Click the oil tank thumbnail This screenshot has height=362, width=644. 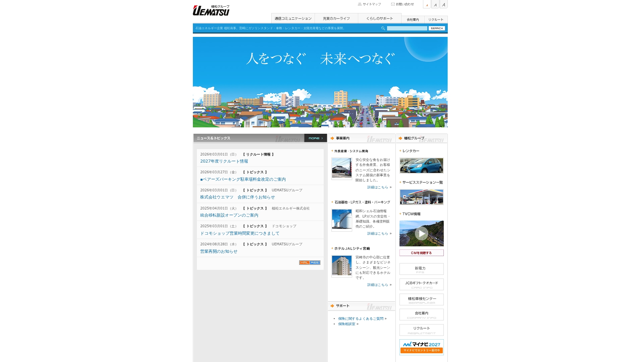point(342,220)
